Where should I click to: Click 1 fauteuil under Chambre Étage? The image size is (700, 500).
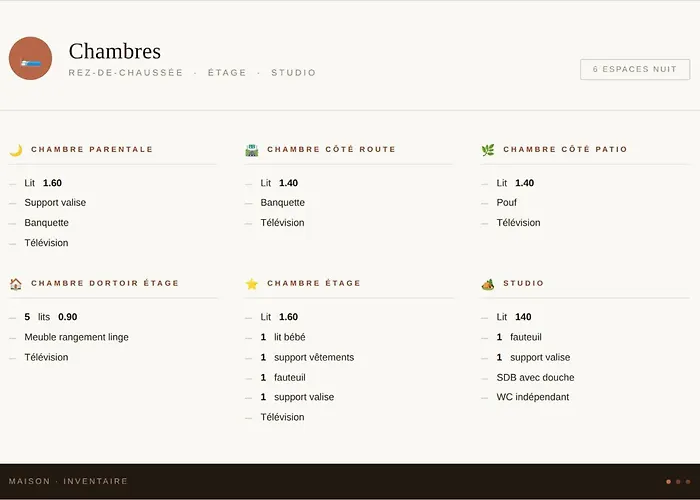283,377
